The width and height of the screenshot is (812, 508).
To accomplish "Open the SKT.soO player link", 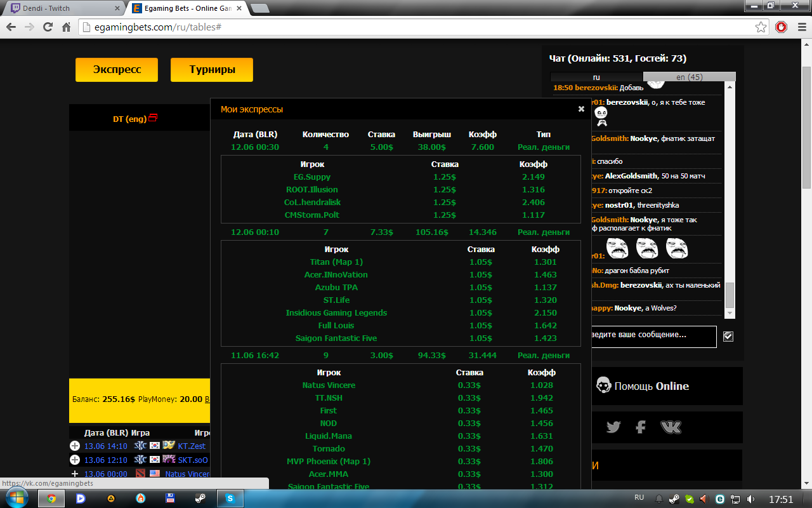I will pyautogui.click(x=193, y=460).
